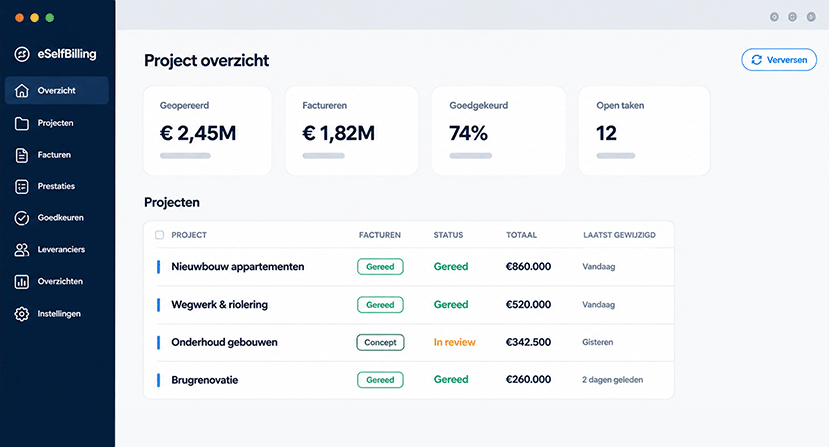The image size is (829, 447).
Task: Click the refresh arrows icon in Verversen
Action: [x=757, y=60]
